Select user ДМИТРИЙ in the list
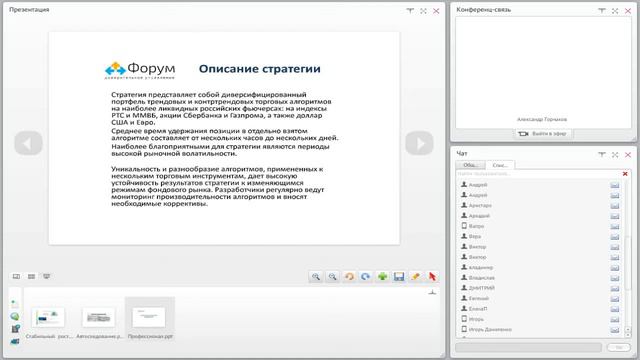Image resolution: width=640 pixels, height=360 pixels. coord(482,288)
